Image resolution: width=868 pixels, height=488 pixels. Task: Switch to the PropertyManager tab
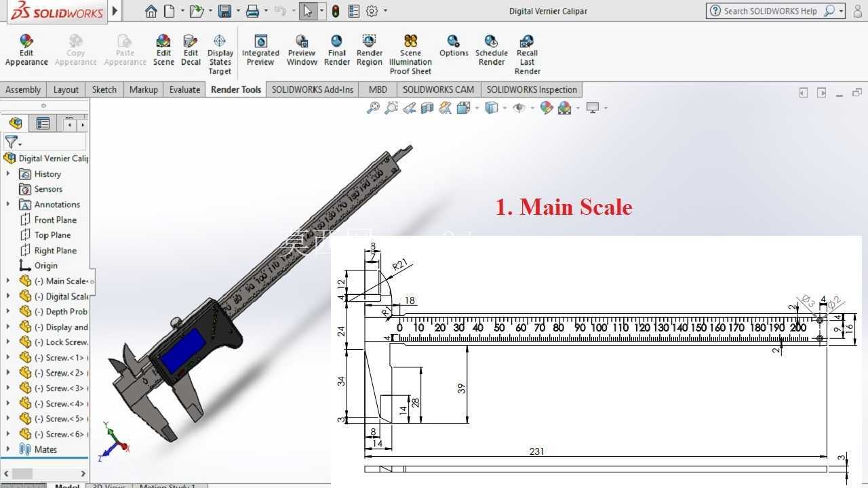43,123
